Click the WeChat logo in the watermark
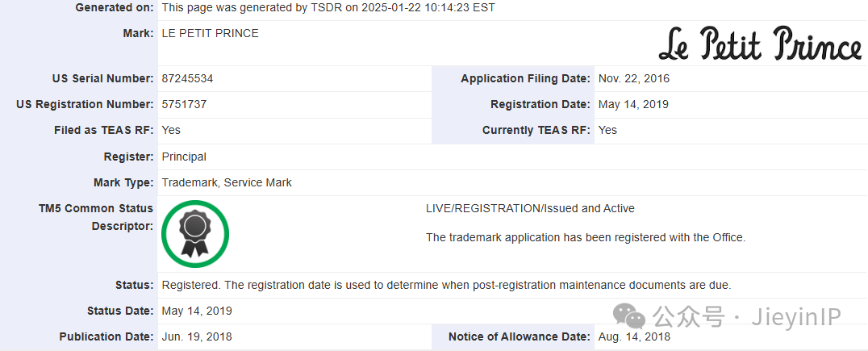The width and height of the screenshot is (868, 351). pyautogui.click(x=629, y=316)
